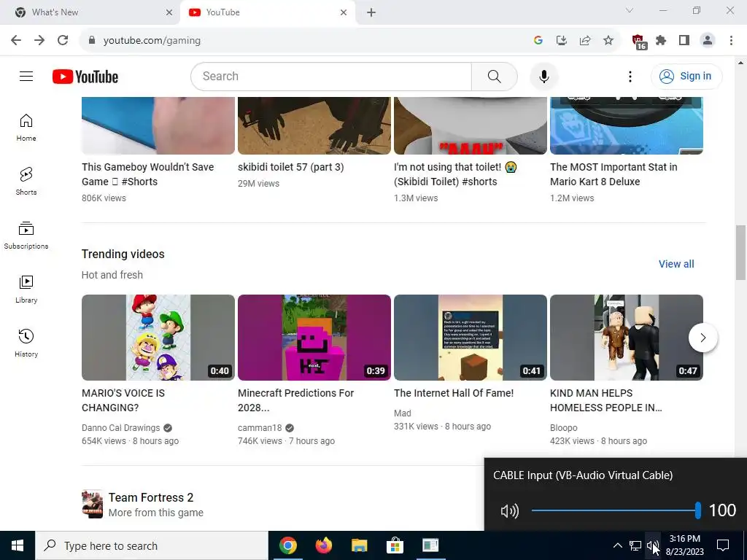This screenshot has width=747, height=560.
Task: Click the Mad channel name
Action: click(403, 413)
